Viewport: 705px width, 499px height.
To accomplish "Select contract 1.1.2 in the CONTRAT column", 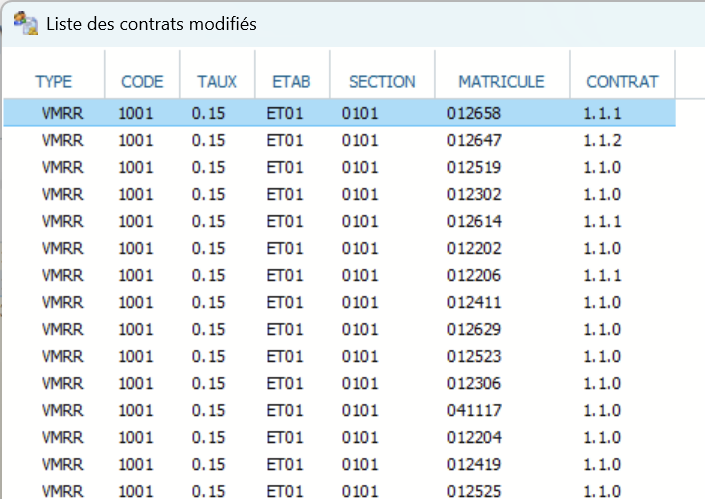I will (602, 140).
